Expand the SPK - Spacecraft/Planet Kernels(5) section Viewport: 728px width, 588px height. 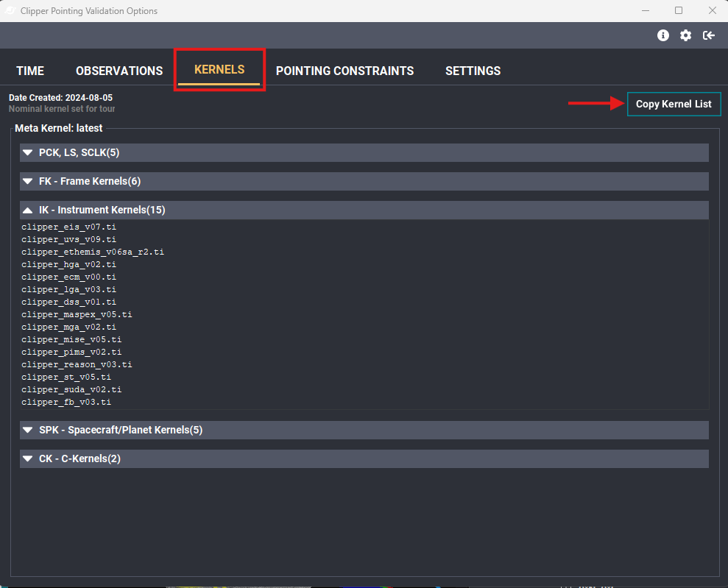364,431
